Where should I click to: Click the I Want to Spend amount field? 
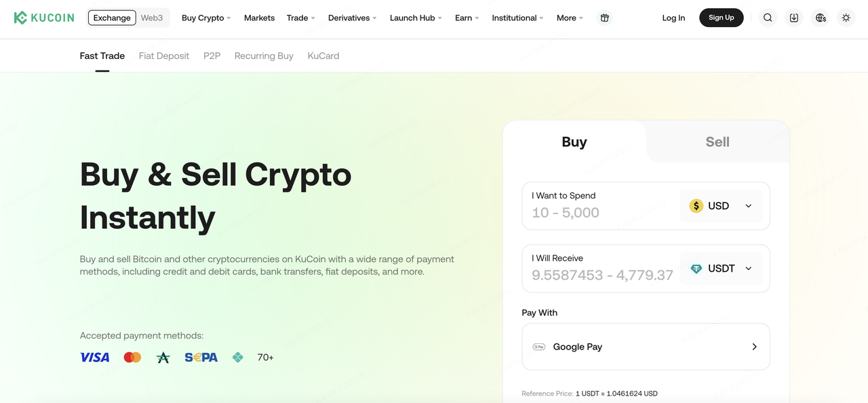coord(597,213)
